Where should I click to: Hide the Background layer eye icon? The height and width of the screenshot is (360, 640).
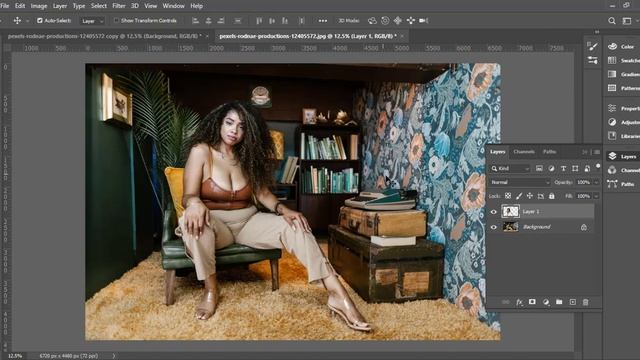(x=493, y=227)
